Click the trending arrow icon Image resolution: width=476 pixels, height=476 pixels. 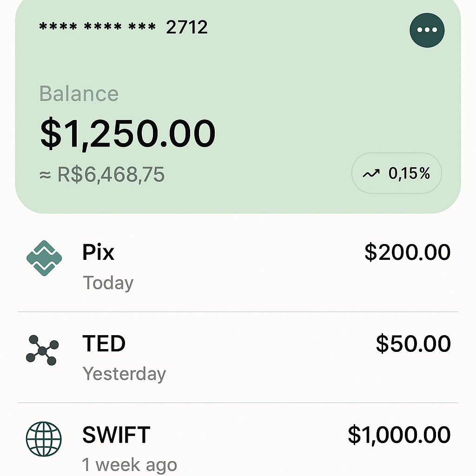coord(371,174)
